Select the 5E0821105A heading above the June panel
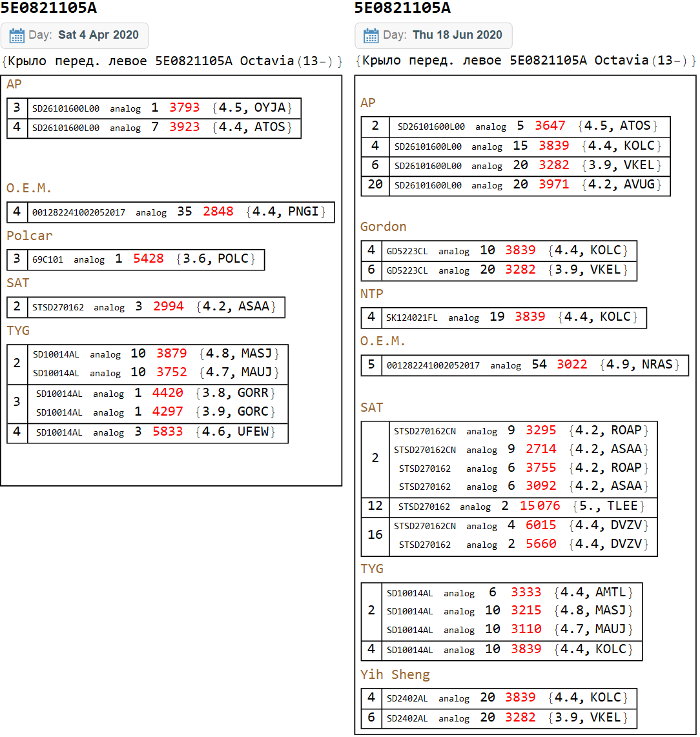 403,8
